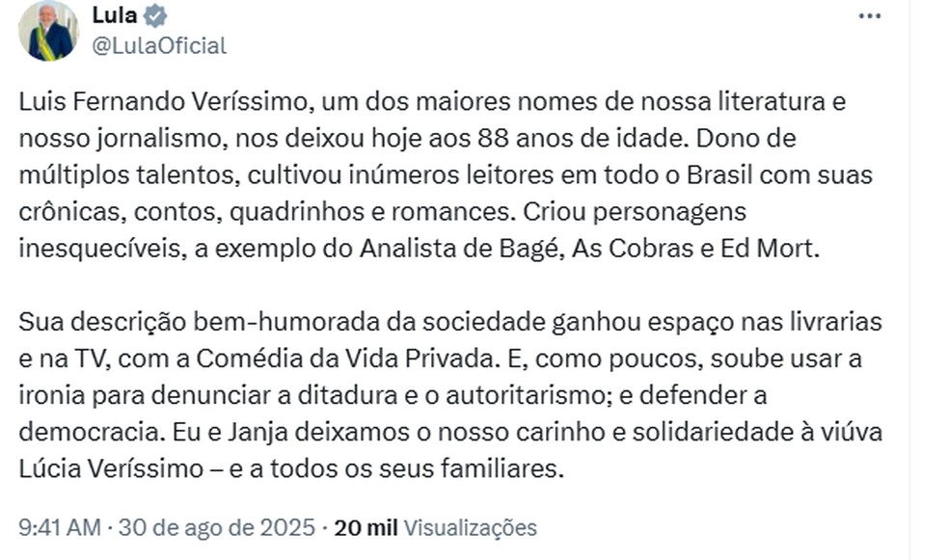Open the @LulaOficial handle link
Screen dimensions: 949x560
pyautogui.click(x=159, y=46)
